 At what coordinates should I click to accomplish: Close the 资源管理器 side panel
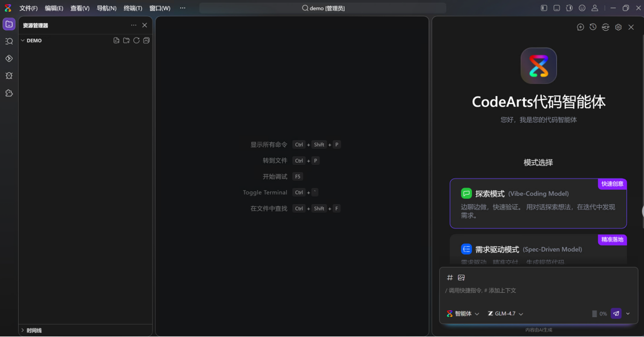(145, 25)
